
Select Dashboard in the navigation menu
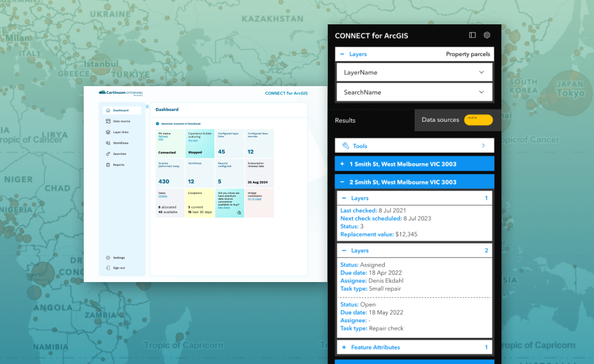click(122, 110)
